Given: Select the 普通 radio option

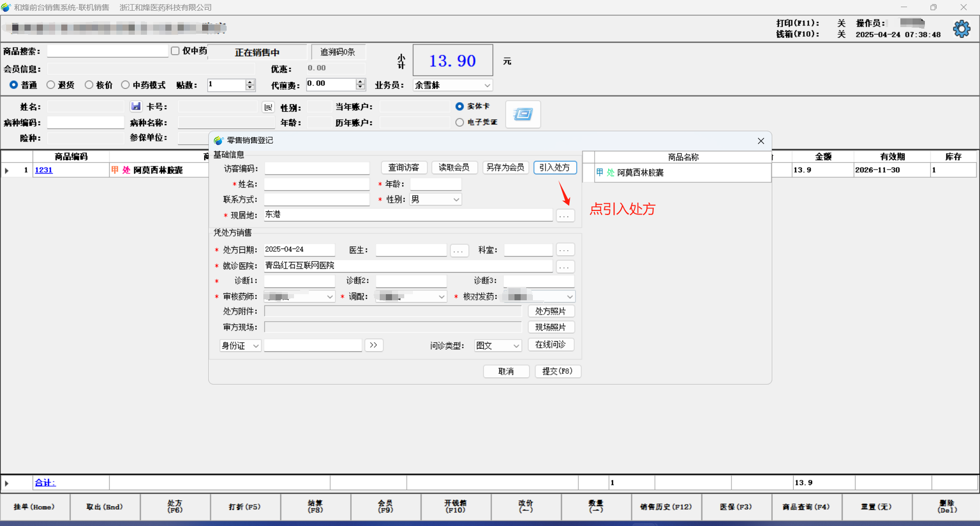Looking at the screenshot, I should 14,85.
